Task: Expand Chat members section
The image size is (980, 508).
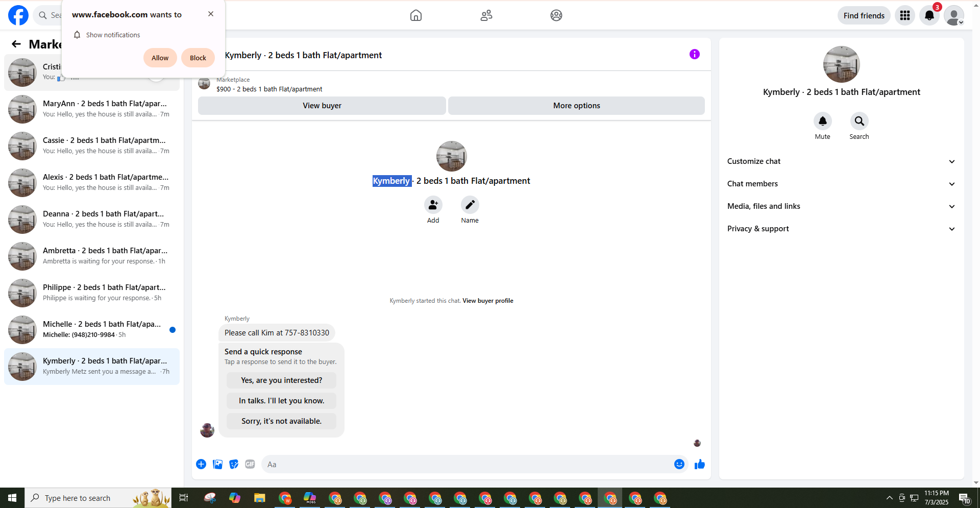Action: click(x=842, y=184)
